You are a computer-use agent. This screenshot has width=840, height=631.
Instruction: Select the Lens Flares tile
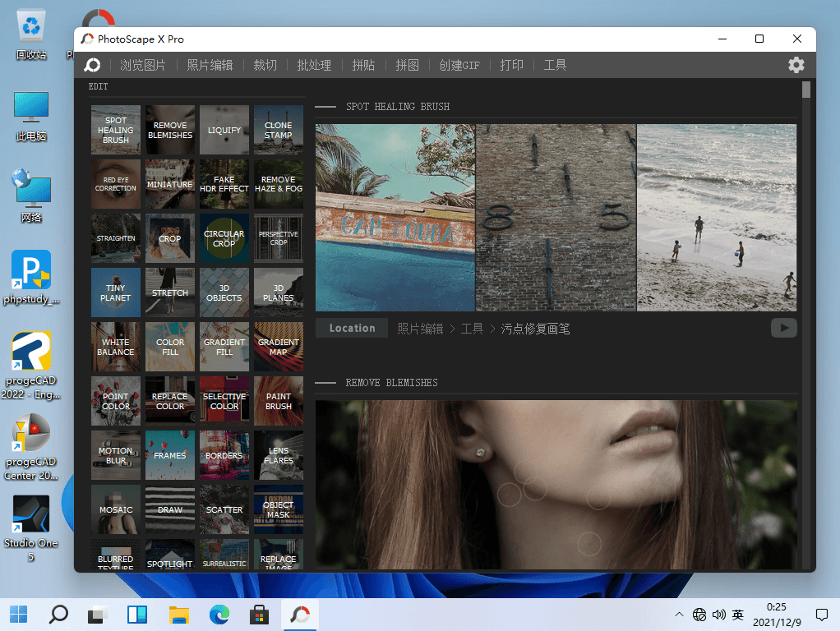pos(279,455)
